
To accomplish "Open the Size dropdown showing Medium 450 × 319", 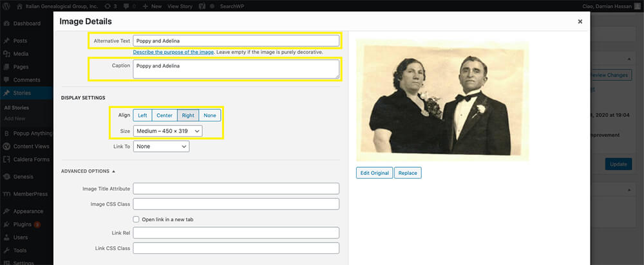I will click(x=167, y=131).
